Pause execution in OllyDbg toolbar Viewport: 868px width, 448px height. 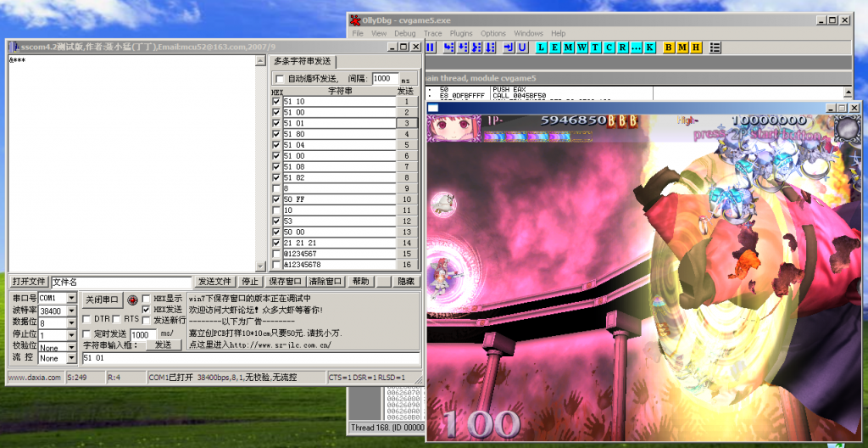(430, 48)
